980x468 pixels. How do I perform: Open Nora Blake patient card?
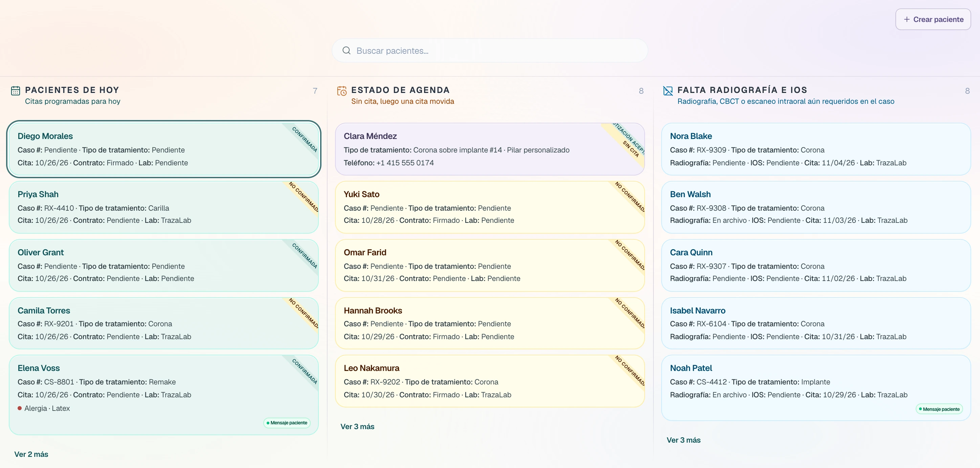(x=816, y=149)
